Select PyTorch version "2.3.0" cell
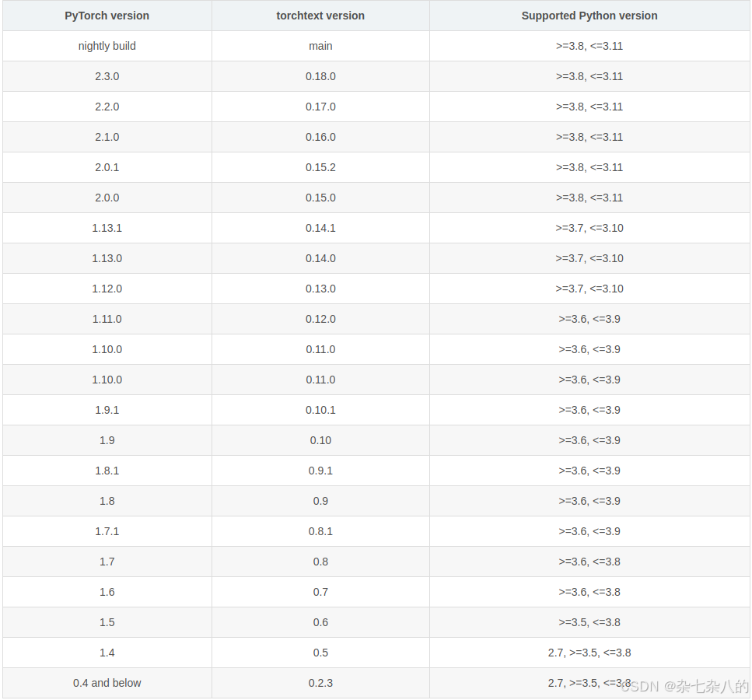The height and width of the screenshot is (700, 752). coord(107,76)
